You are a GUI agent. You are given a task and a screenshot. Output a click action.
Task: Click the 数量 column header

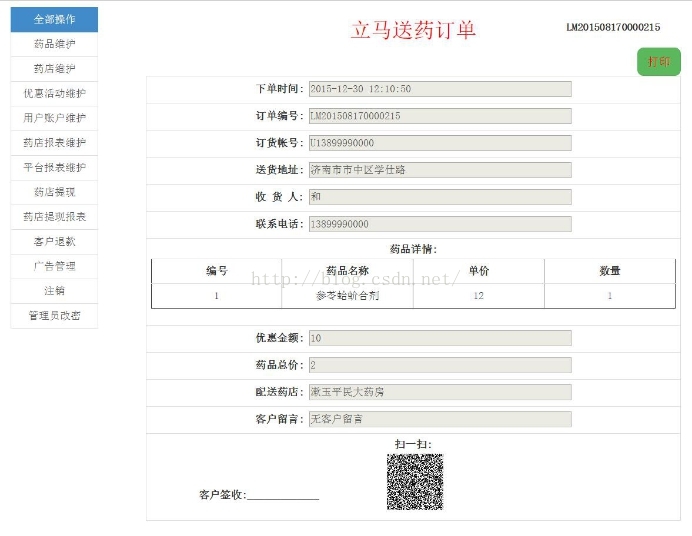[610, 271]
